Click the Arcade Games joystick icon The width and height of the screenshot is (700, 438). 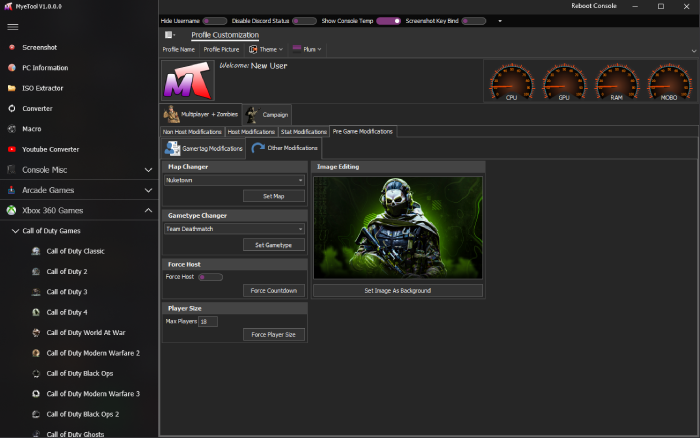12,190
